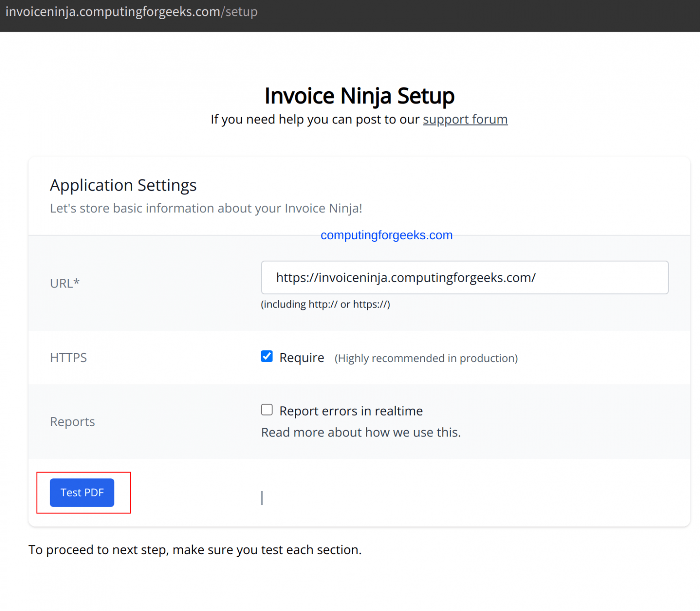Enable Report errors in realtime checkbox
The height and width of the screenshot is (611, 700).
(267, 410)
